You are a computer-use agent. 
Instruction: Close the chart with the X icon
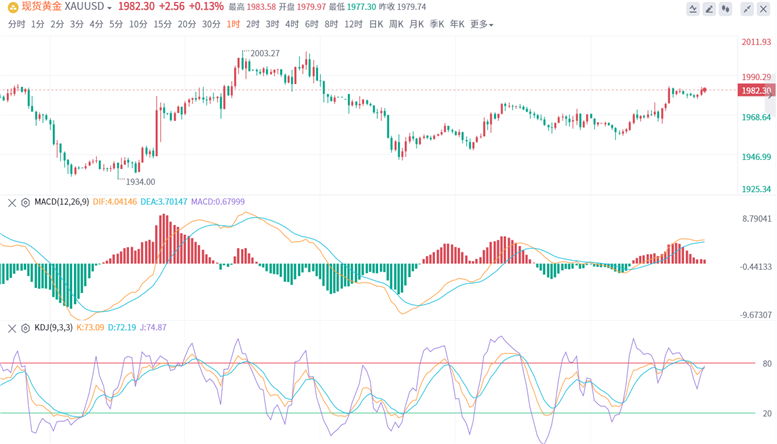pos(765,9)
